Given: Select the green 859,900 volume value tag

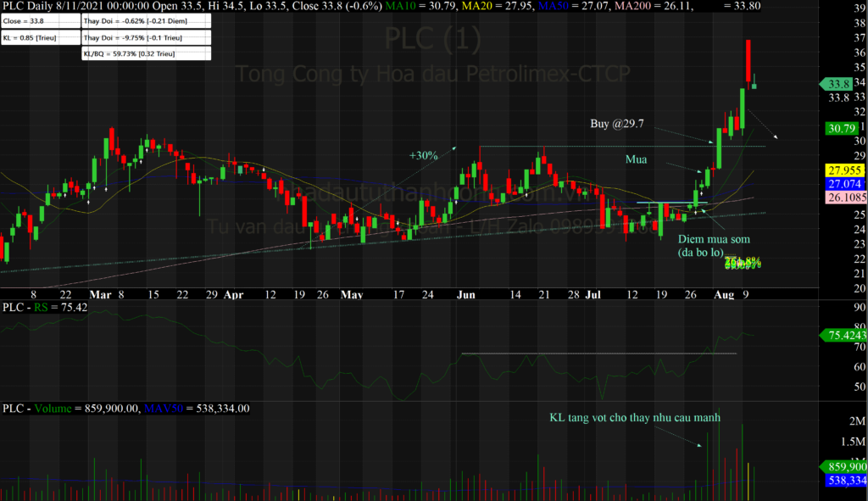Looking at the screenshot, I should pos(842,466).
